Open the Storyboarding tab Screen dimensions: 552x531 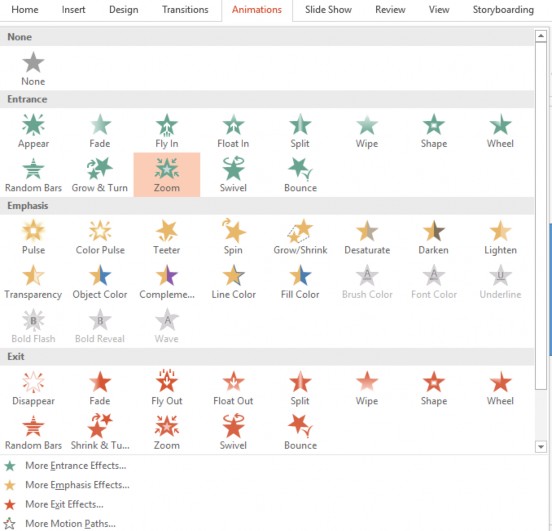click(x=503, y=10)
